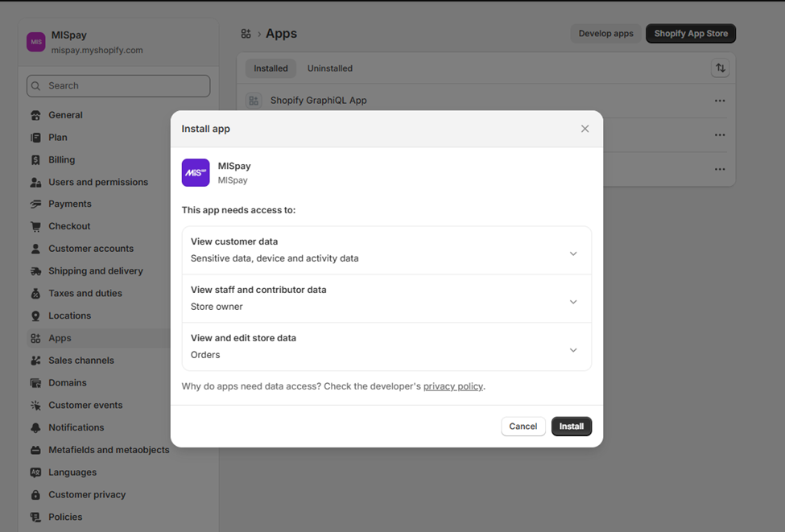Open Customer privacy settings

click(x=87, y=495)
